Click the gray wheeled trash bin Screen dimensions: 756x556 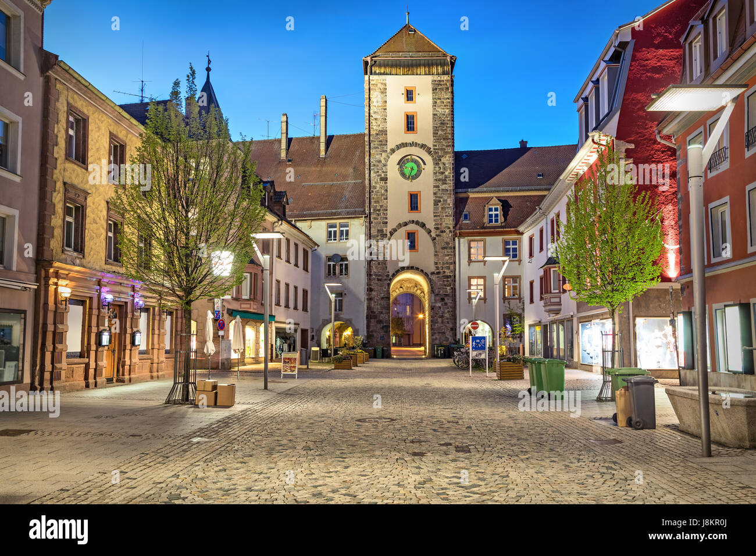(641, 402)
